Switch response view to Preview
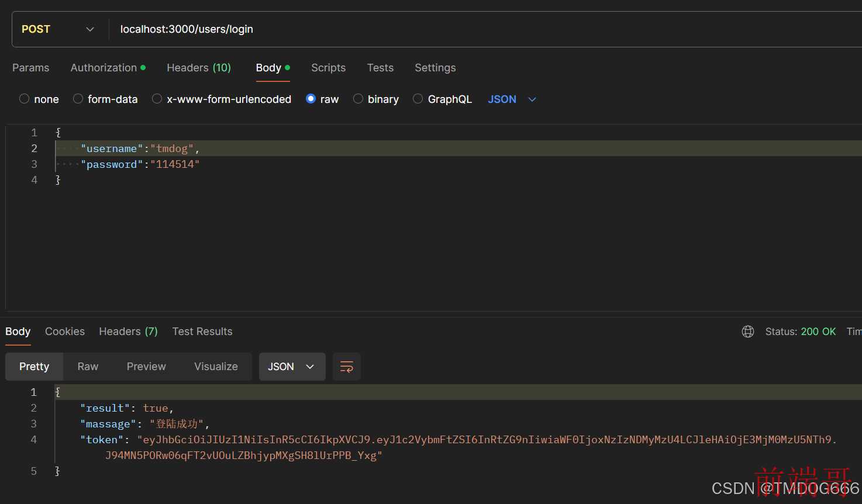 coord(146,367)
